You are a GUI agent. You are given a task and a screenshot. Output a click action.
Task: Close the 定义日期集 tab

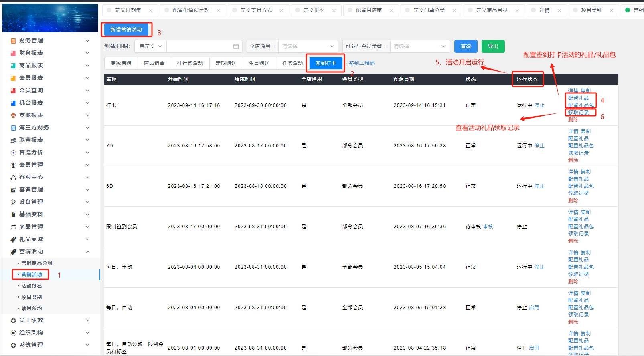[151, 10]
